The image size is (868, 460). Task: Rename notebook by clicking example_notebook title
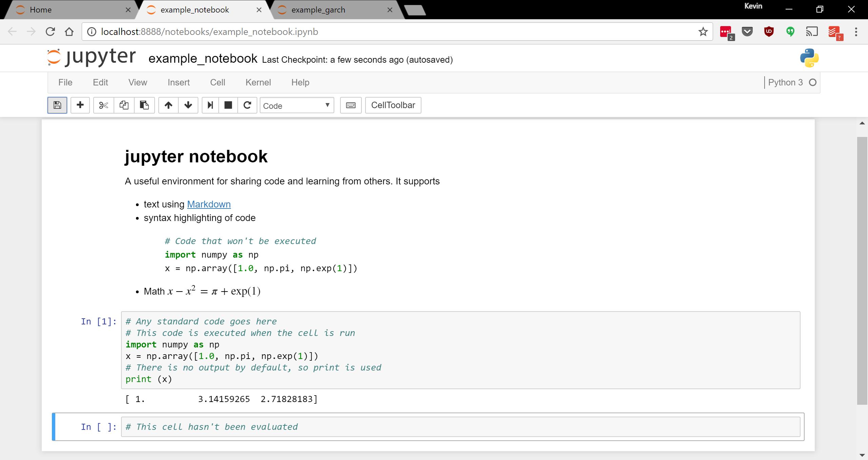coord(203,59)
